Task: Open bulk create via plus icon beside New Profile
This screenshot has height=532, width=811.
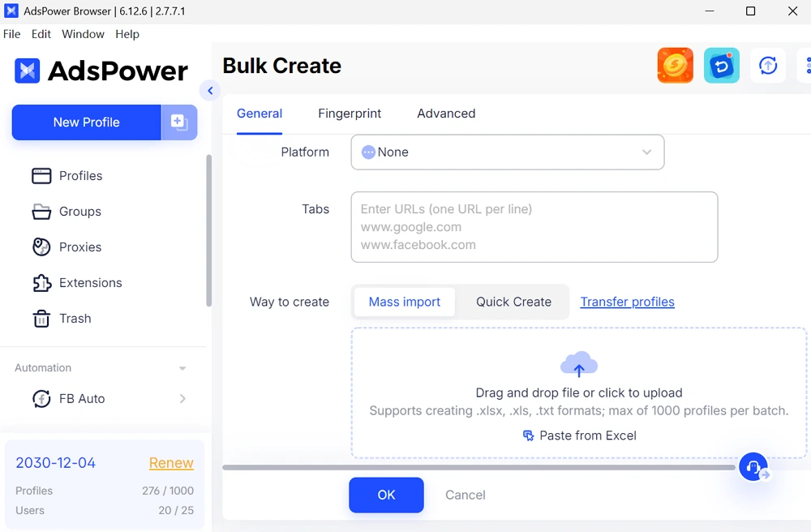Action: [x=179, y=122]
